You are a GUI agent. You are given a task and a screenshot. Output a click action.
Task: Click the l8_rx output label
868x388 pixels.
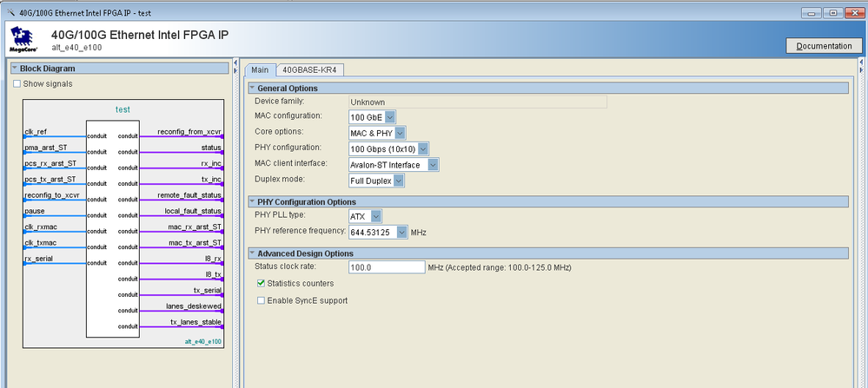(213, 258)
